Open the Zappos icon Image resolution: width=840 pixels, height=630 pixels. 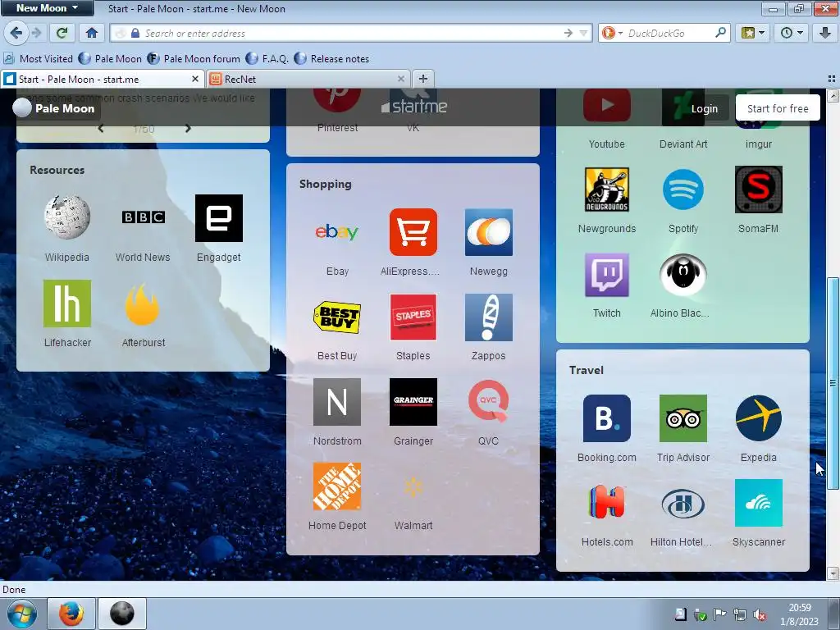click(489, 317)
